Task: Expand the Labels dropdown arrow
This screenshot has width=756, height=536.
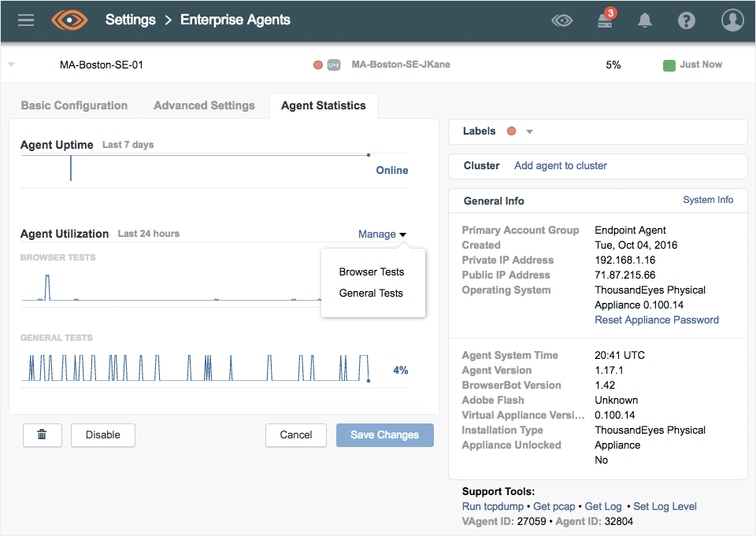Action: [x=530, y=131]
